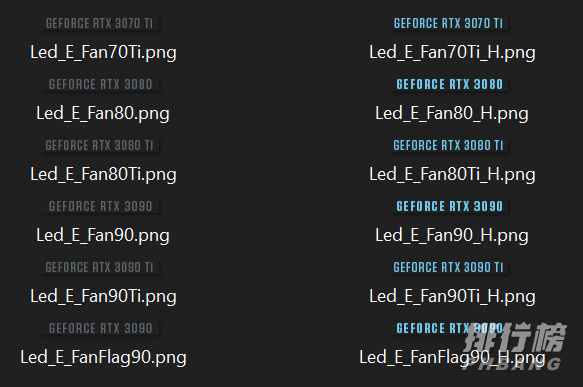Click the blue GEFORCE RTX 3080 image above Led_E_Fan80_H.png
The height and width of the screenshot is (387, 583).
tap(449, 84)
